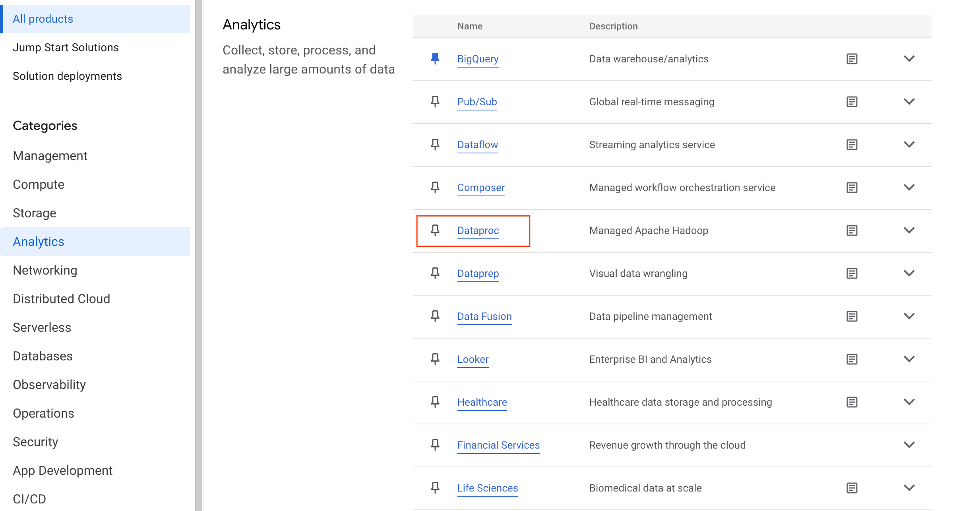Viewport: 980px width, 511px height.
Task: Open documentation icon for Life Sciences
Action: pos(852,488)
